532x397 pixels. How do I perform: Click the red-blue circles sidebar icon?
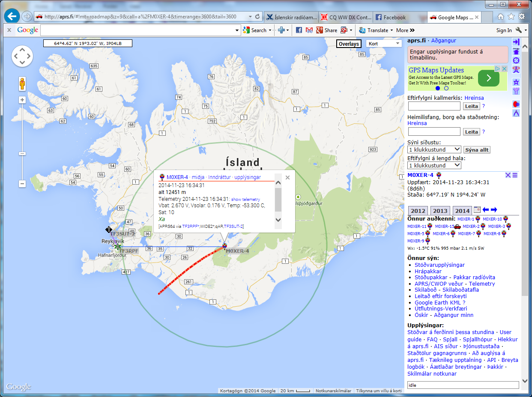click(516, 104)
